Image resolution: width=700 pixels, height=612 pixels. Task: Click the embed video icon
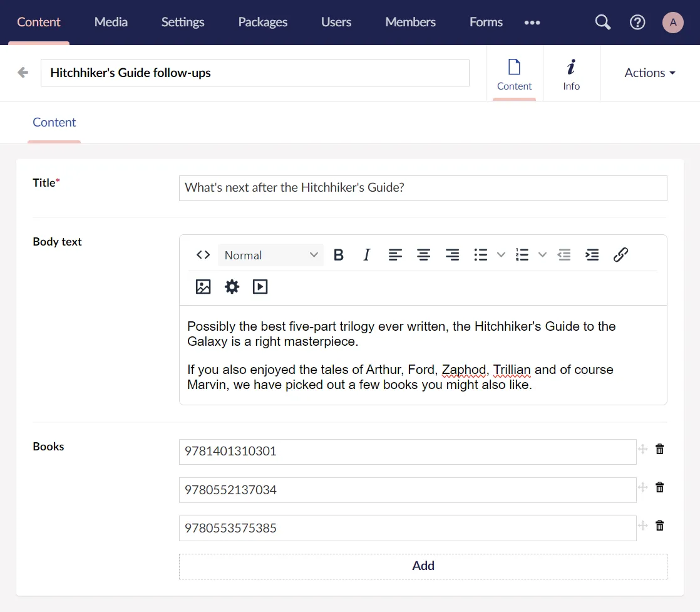pyautogui.click(x=260, y=287)
